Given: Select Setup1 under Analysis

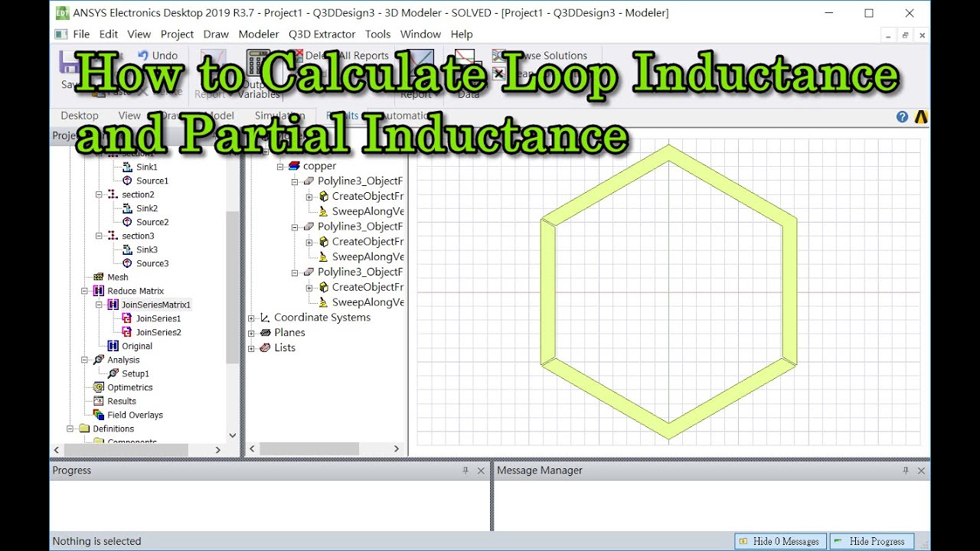Looking at the screenshot, I should click(x=135, y=373).
